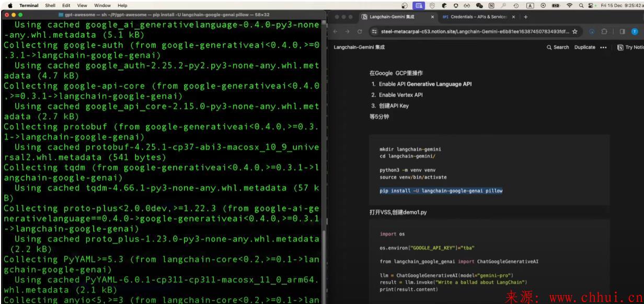This screenshot has height=304, width=644.
Task: Open the key icon in the menu bar
Action: pyautogui.click(x=504, y=5)
